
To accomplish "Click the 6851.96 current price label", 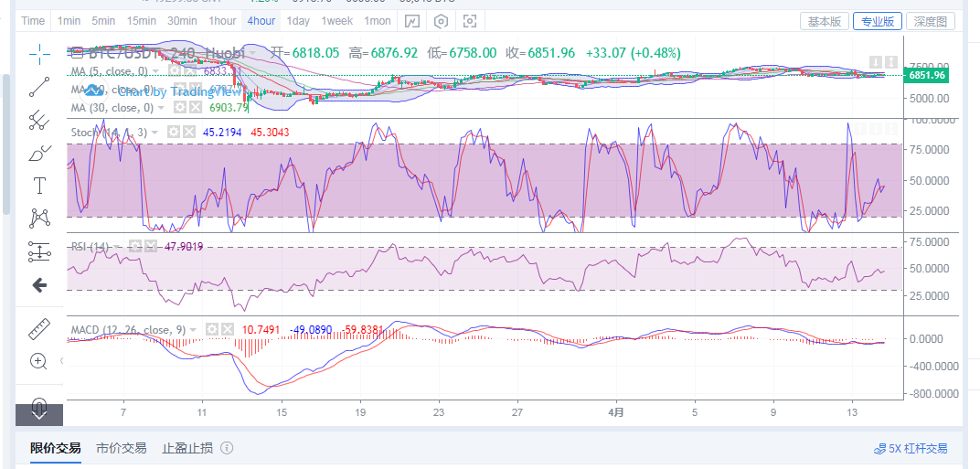I will pyautogui.click(x=926, y=75).
